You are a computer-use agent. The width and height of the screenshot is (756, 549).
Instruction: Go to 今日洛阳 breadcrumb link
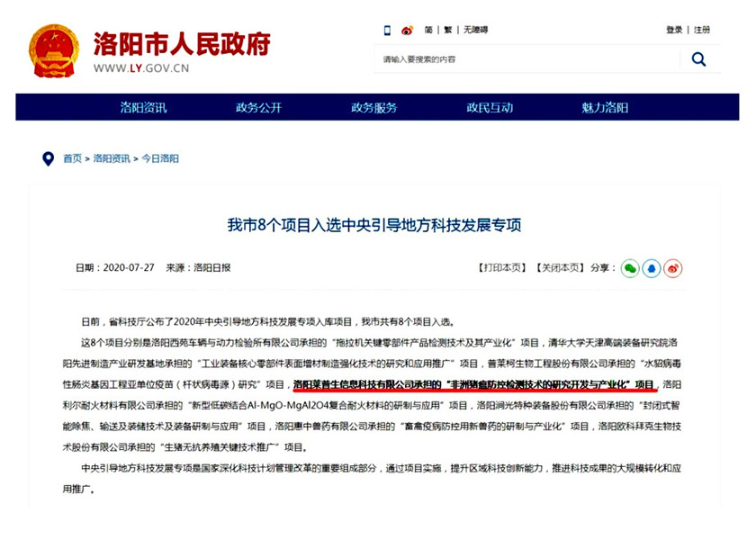(160, 158)
